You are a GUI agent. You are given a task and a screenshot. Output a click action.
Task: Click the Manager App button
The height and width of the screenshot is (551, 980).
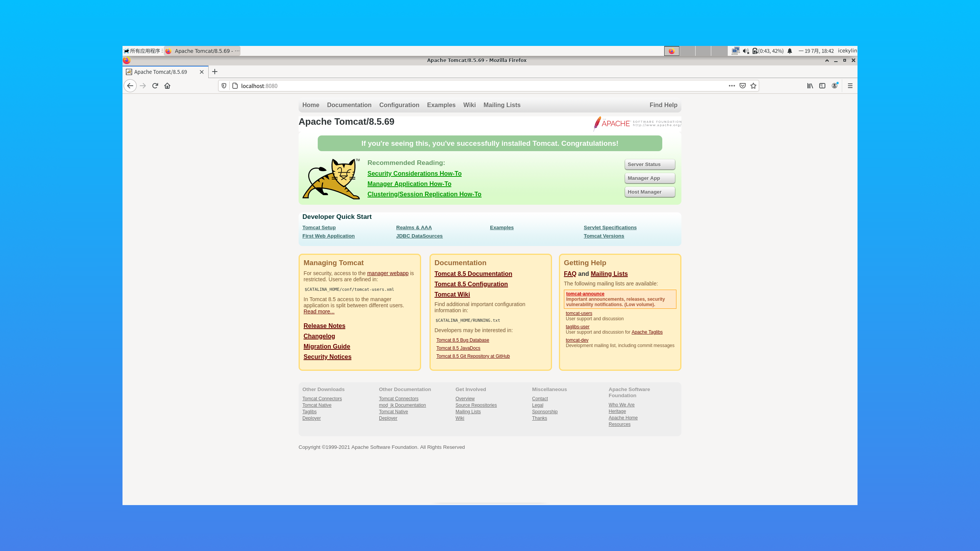[650, 178]
